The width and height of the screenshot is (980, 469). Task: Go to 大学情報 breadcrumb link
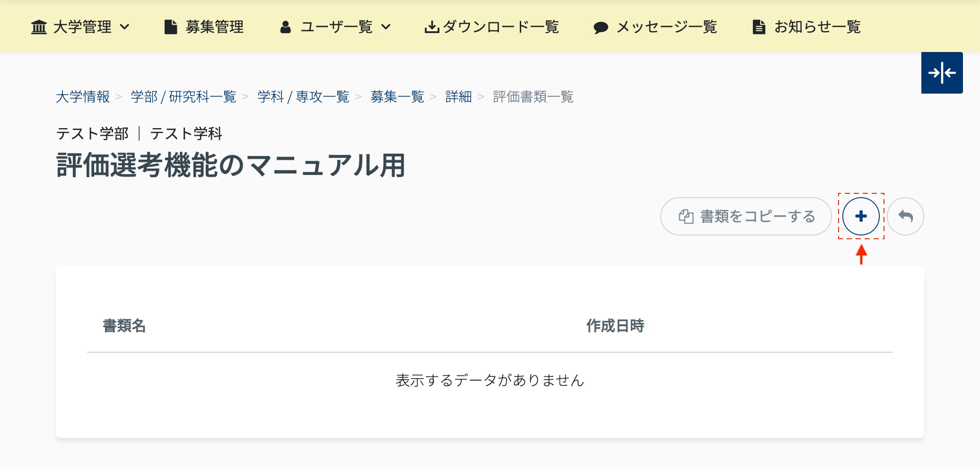point(83,97)
